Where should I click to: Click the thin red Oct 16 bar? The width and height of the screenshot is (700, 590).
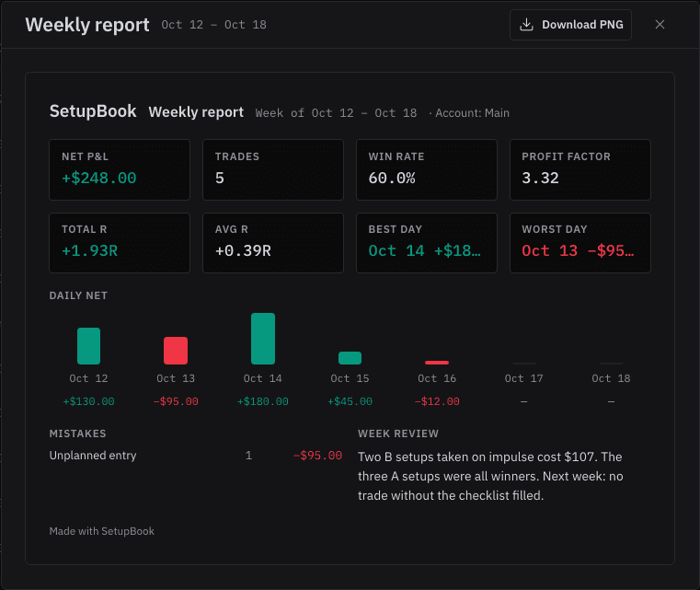pyautogui.click(x=437, y=363)
